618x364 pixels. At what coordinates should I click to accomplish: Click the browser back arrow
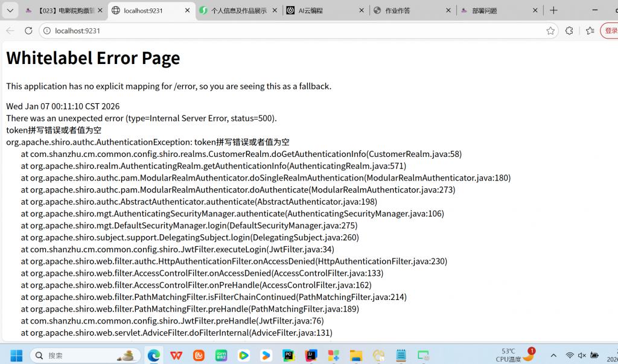tap(10, 31)
